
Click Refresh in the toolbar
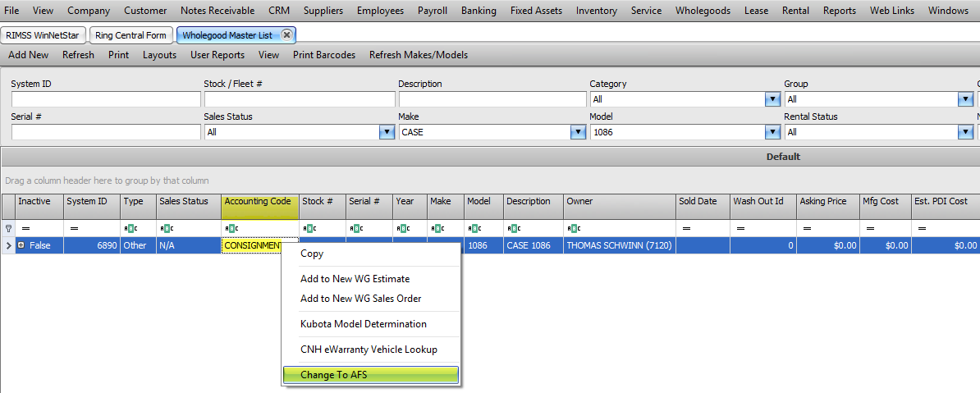(78, 55)
